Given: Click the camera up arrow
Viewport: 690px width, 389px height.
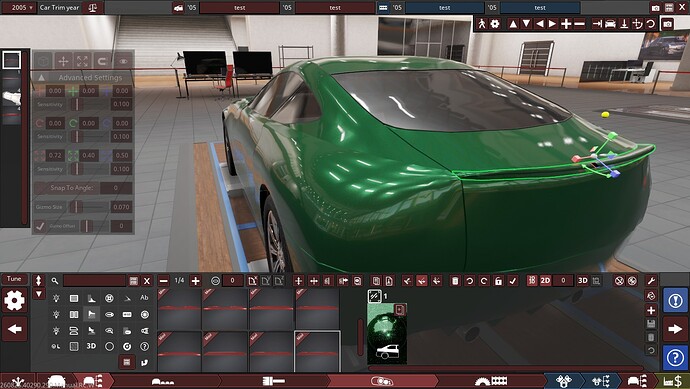Looking at the screenshot, I should 513,24.
